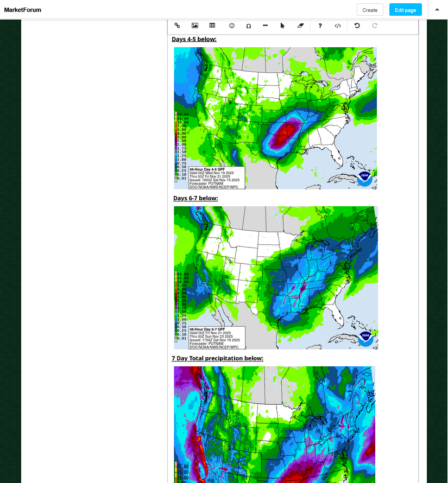
Task: Open the emoticons picker
Action: click(x=232, y=26)
